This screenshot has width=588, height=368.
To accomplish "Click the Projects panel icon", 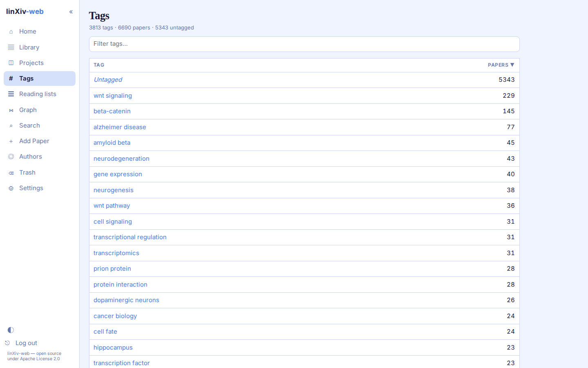I will 11,63.
